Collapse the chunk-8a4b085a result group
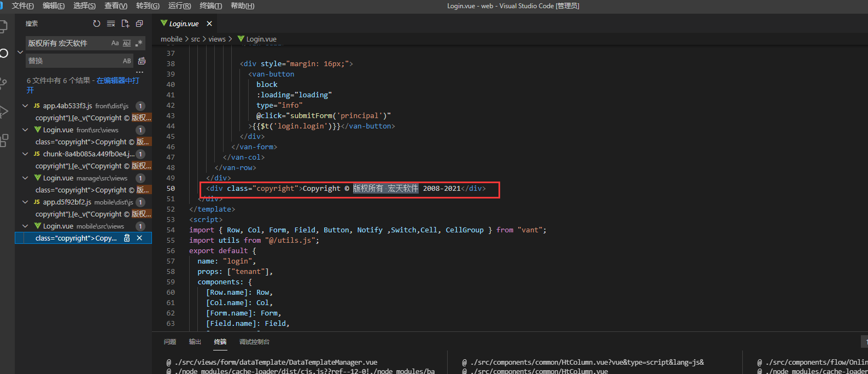 25,154
